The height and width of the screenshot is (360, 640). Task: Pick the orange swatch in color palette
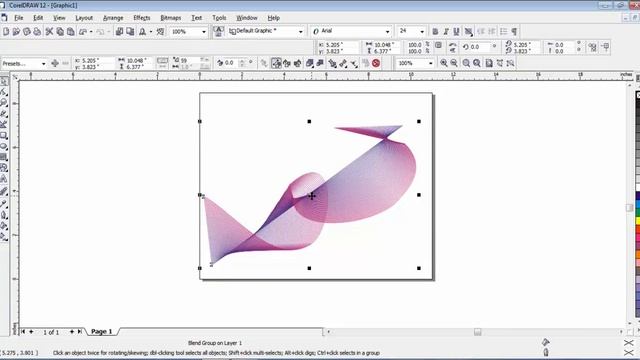638,254
